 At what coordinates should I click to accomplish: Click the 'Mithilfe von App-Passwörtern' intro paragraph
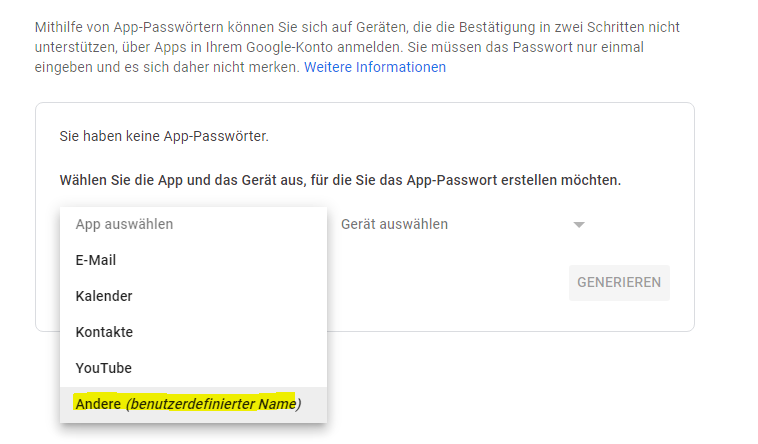(357, 47)
